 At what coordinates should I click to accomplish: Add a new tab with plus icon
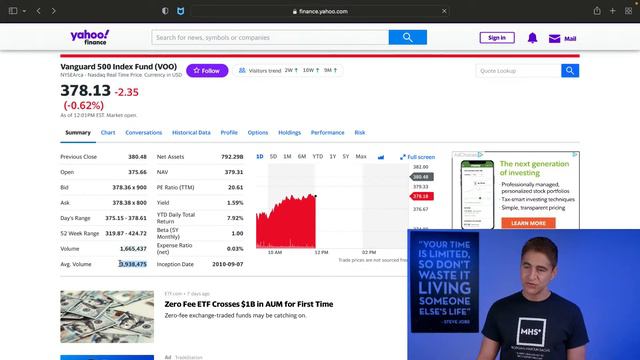pos(613,11)
